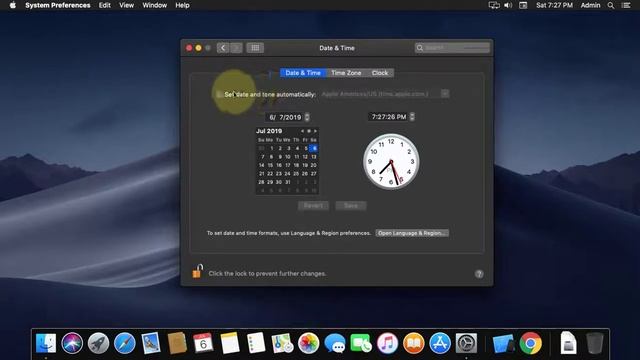Click the display mirroring icon in menu bar

point(494,5)
